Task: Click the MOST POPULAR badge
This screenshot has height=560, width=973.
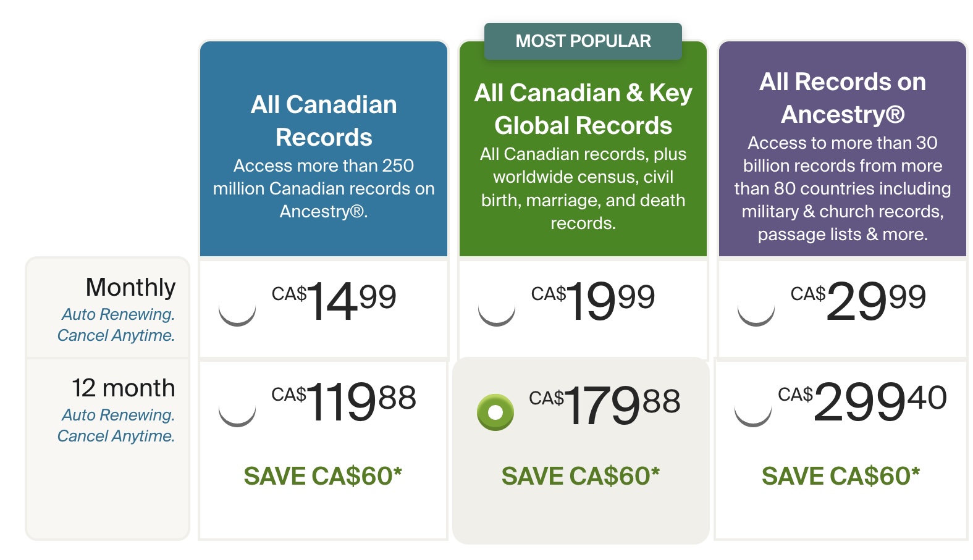Action: (583, 41)
